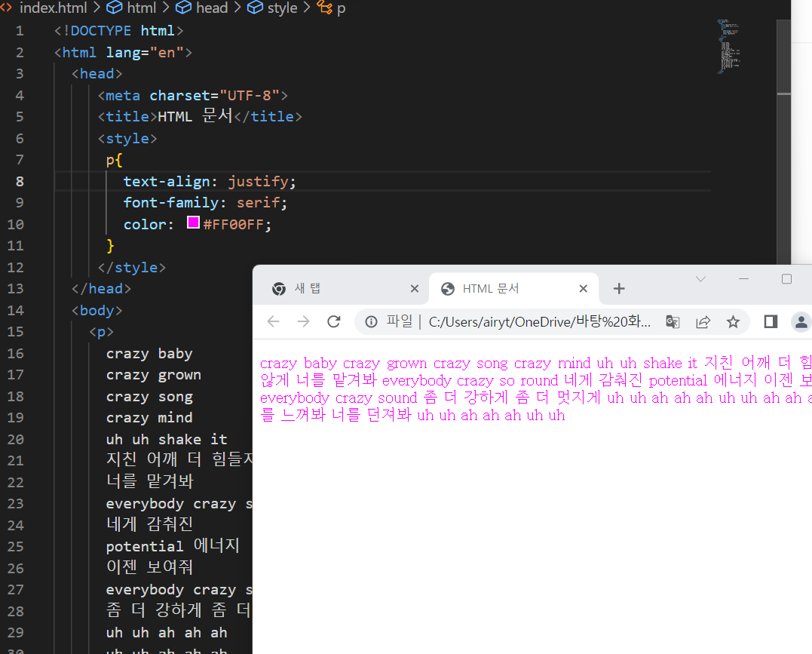Select the head breadcrumb segment
Screen dimensions: 812x654
click(212, 8)
